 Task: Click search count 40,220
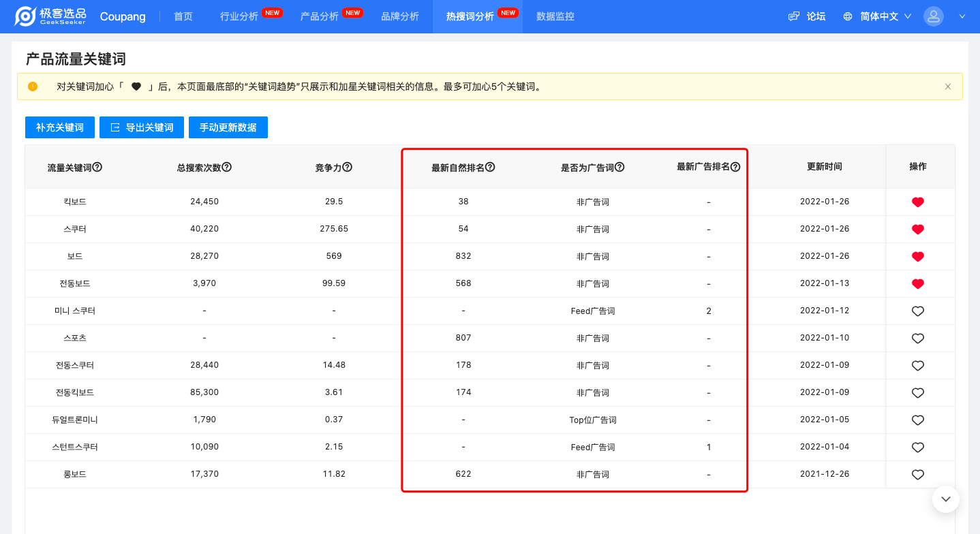[x=204, y=230]
